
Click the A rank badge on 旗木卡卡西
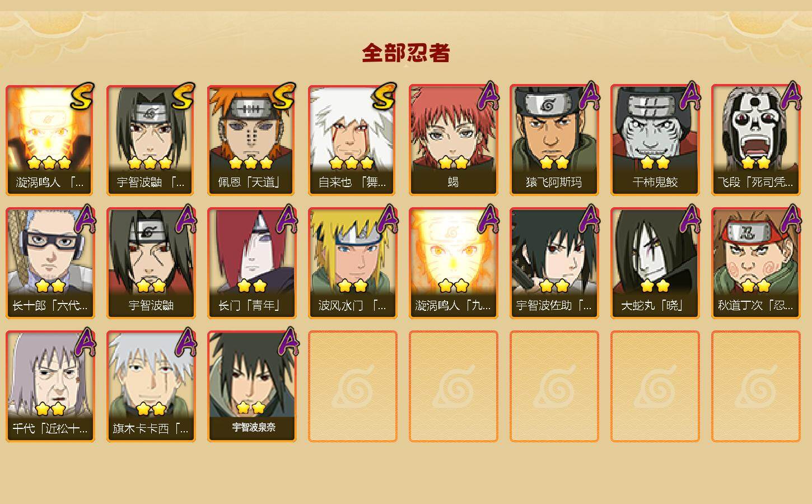click(x=185, y=342)
